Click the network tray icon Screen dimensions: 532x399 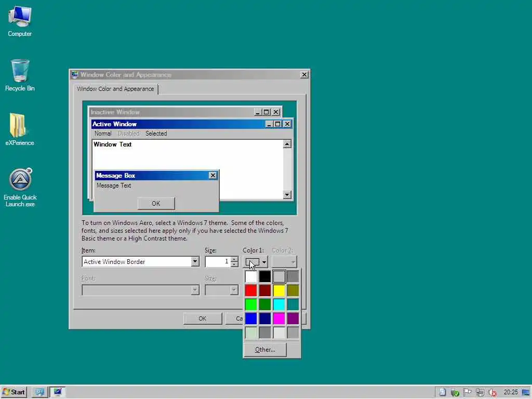pos(480,392)
